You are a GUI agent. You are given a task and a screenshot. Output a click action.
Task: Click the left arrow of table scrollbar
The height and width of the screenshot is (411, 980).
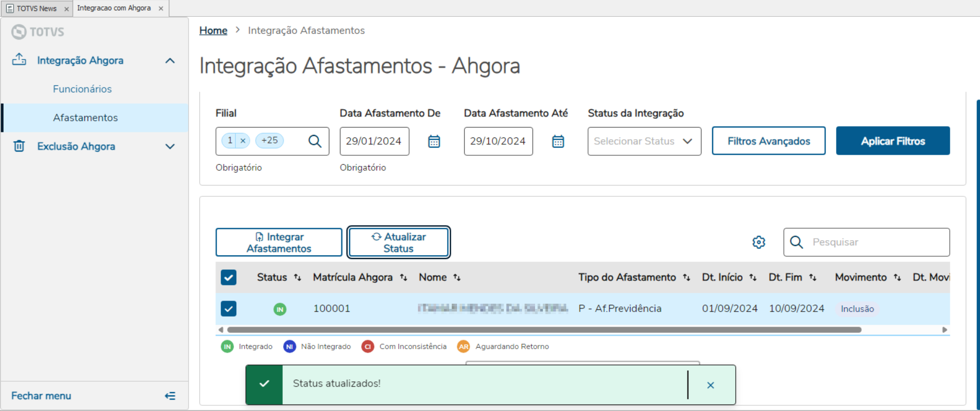point(221,330)
